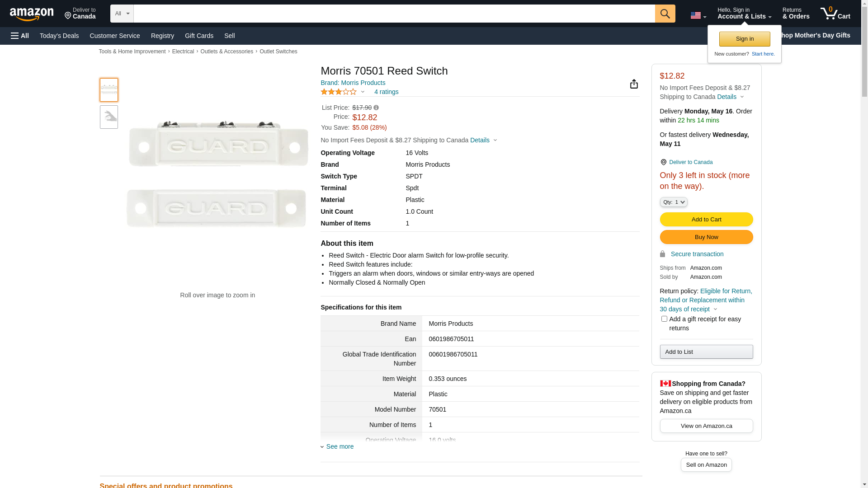Select the second product thumbnail
Viewport: 868px width, 488px height.
click(109, 117)
